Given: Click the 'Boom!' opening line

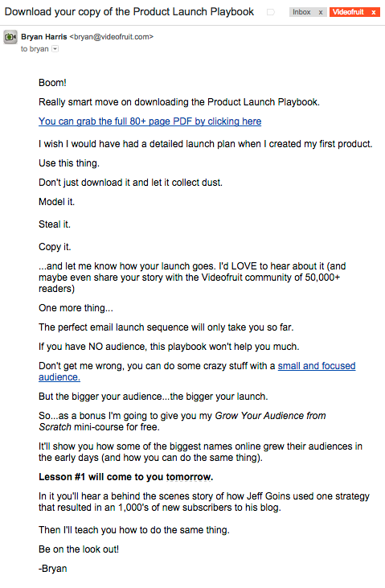Looking at the screenshot, I should point(52,83).
